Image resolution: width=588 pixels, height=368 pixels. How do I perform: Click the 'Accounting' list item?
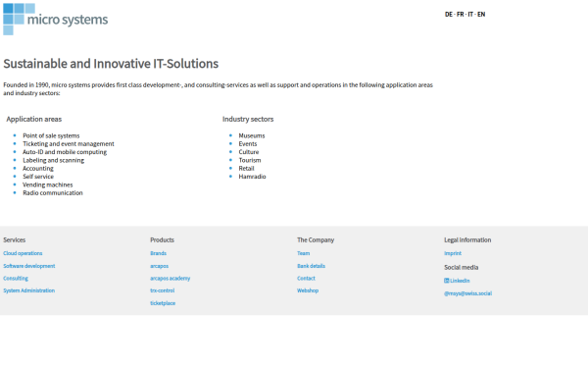38,169
